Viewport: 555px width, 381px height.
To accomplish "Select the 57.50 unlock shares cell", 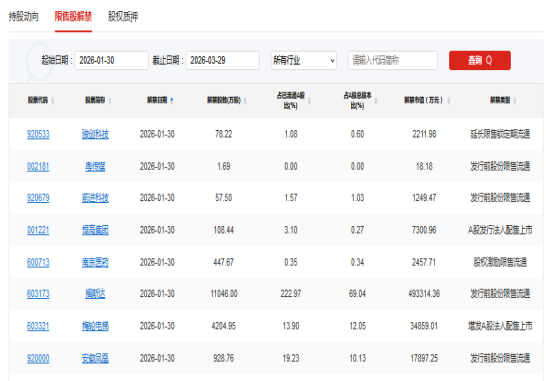I will coord(224,198).
